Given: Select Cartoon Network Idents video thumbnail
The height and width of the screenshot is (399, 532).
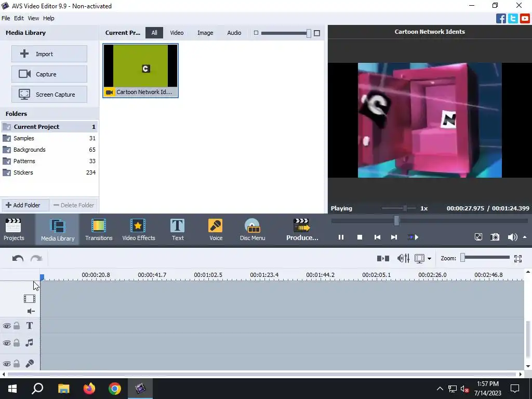Looking at the screenshot, I should coord(140,71).
